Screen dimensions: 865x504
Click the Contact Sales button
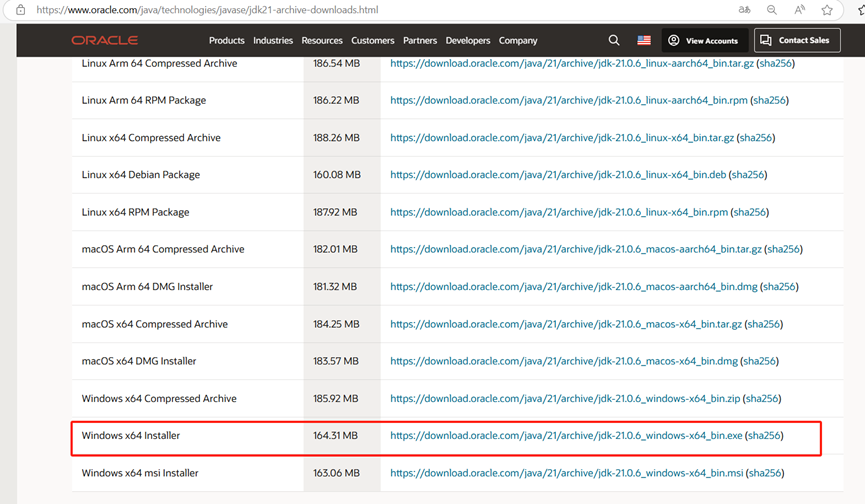click(794, 41)
